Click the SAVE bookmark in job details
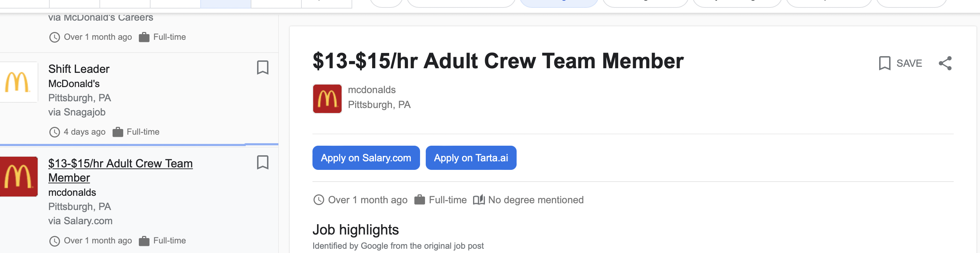The image size is (980, 253). (x=900, y=63)
